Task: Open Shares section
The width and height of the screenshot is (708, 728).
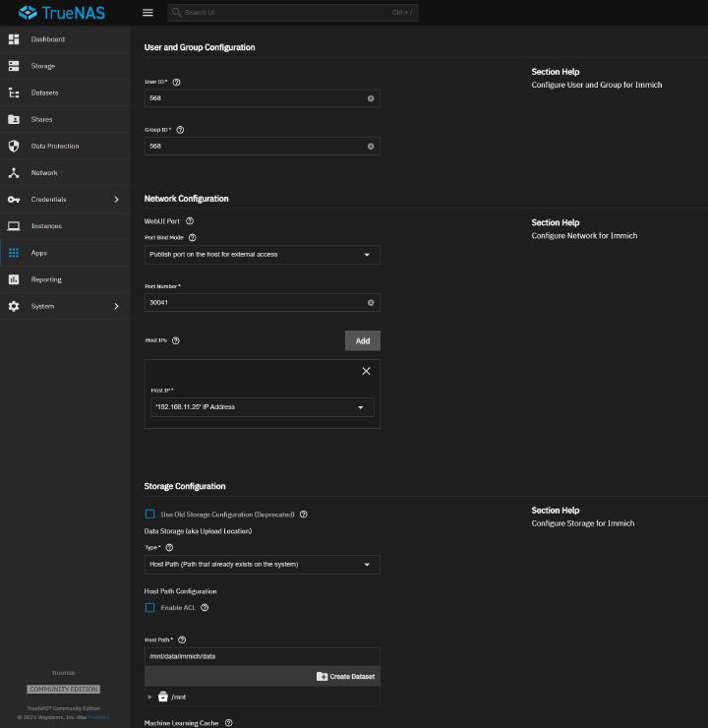Action: [65, 119]
